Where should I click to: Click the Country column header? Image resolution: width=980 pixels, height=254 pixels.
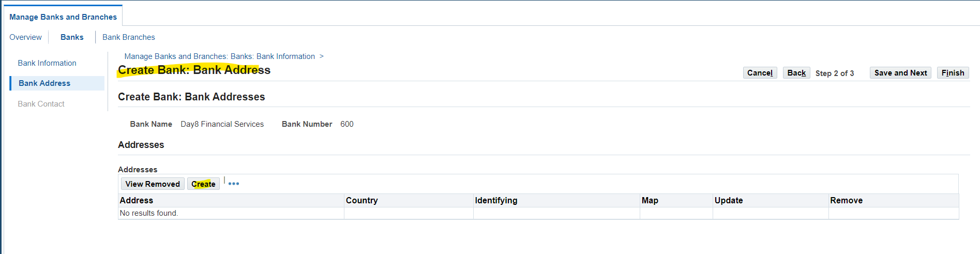(x=362, y=201)
